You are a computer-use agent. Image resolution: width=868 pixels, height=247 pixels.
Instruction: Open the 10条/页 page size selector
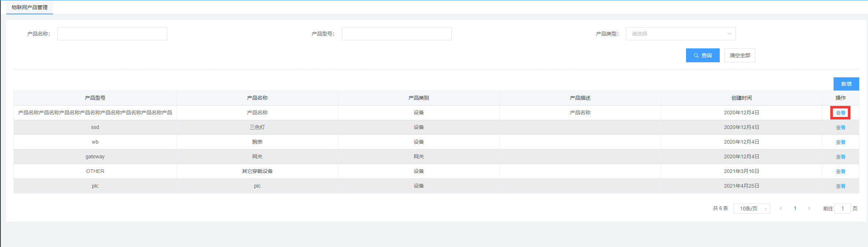point(752,209)
